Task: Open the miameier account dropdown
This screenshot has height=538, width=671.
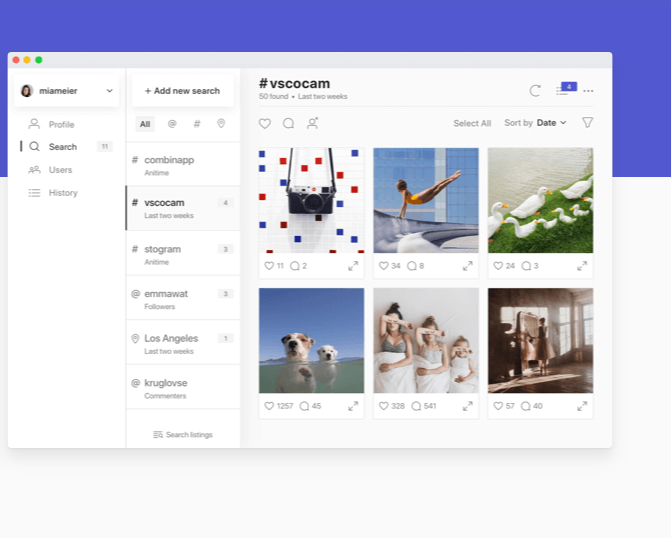Action: point(67,91)
